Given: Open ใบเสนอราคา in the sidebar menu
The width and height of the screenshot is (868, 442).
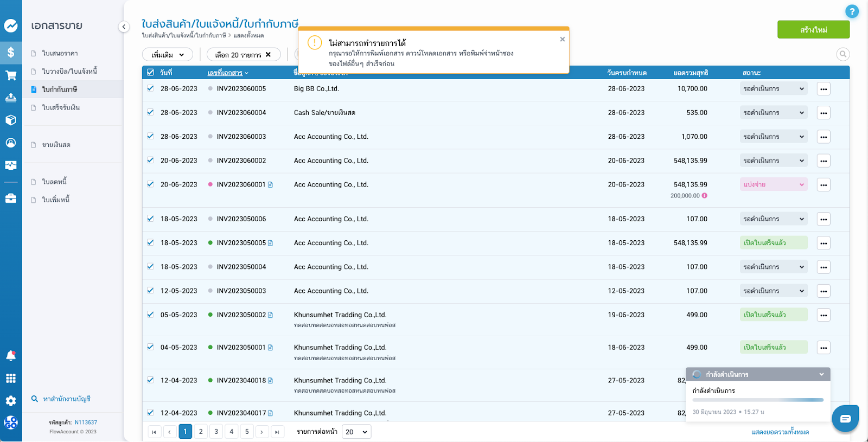Looking at the screenshot, I should [x=60, y=53].
